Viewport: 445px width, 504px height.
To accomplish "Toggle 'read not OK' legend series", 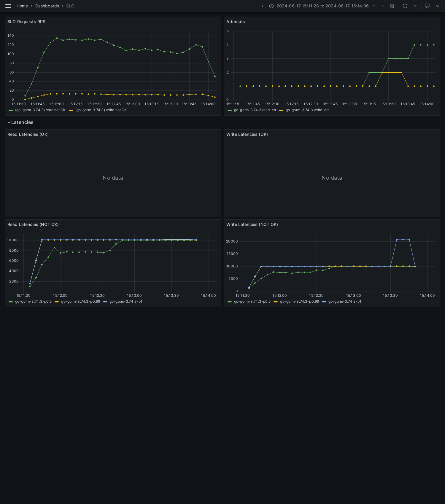I will (x=40, y=110).
